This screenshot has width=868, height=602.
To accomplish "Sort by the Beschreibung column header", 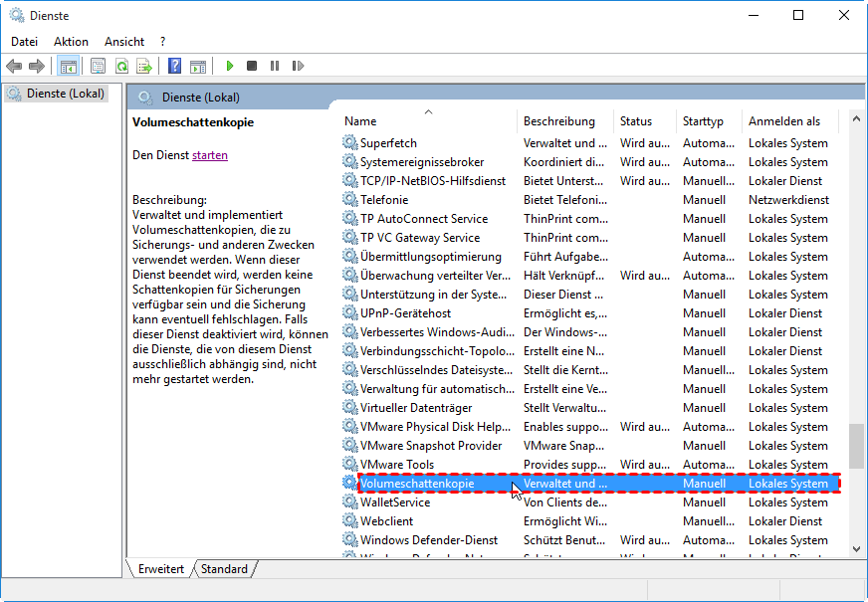I will coord(565,121).
